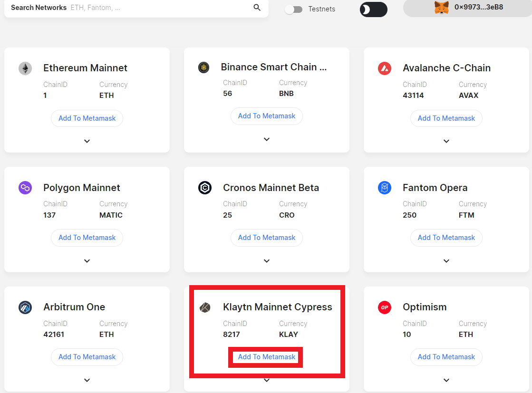This screenshot has width=532, height=393.
Task: Click currency value FTM
Action: pyautogui.click(x=466, y=215)
